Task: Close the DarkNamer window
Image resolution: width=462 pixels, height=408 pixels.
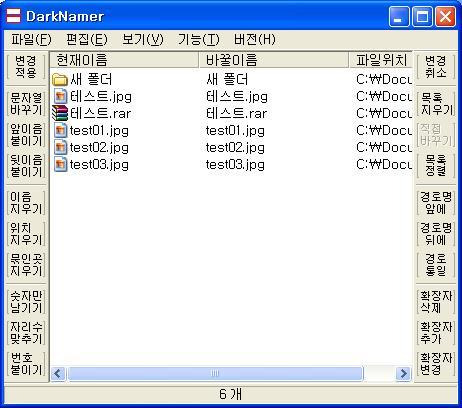Action: click(445, 16)
